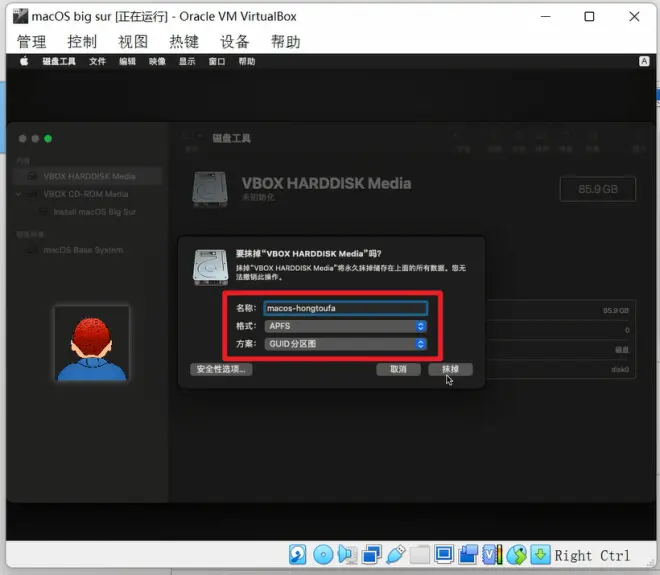Collapse the VBOX CD-ROM Media sidebar item
The height and width of the screenshot is (575, 660).
(18, 194)
